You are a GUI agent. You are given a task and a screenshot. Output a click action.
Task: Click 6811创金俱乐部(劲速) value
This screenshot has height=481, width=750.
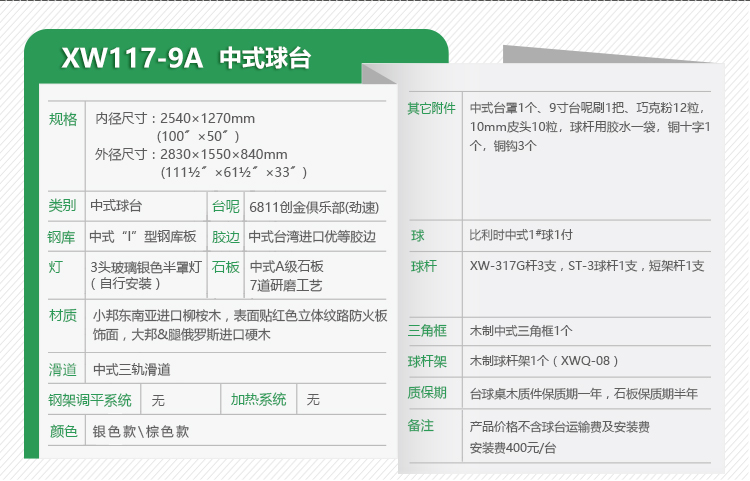coord(314,208)
